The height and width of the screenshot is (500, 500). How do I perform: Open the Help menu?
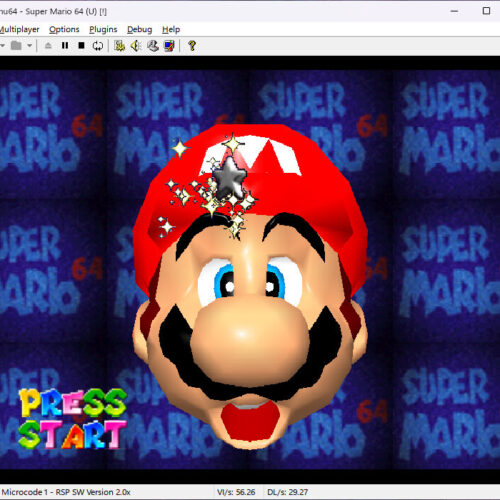pos(171,29)
